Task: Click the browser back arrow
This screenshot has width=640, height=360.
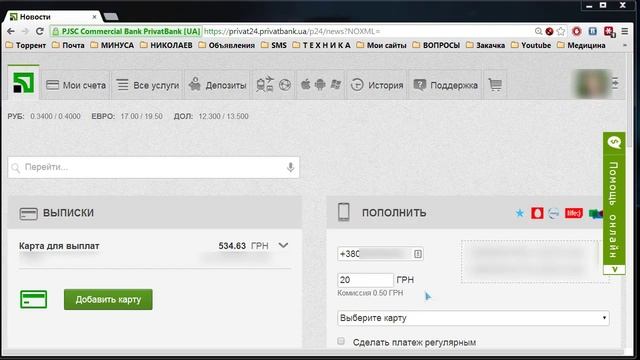Action: pyautogui.click(x=11, y=31)
